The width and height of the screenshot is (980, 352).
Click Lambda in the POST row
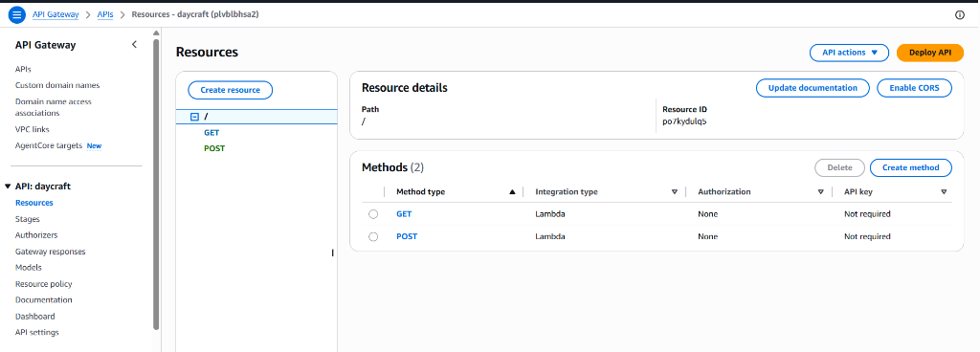point(550,236)
